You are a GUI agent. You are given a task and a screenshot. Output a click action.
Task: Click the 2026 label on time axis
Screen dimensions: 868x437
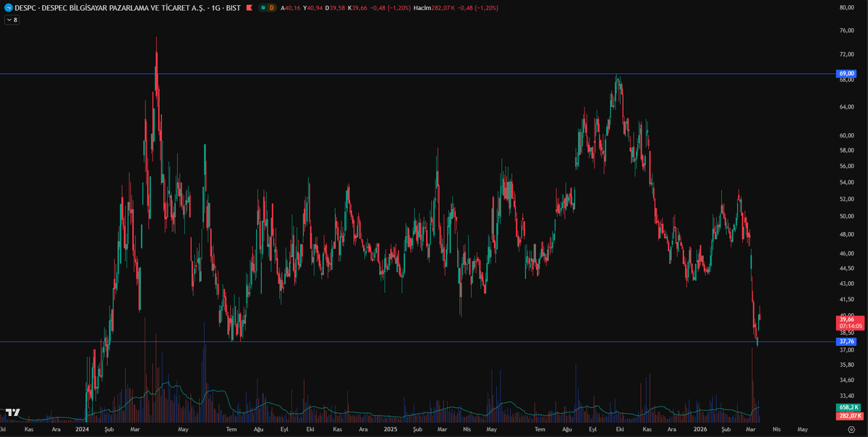(699, 429)
